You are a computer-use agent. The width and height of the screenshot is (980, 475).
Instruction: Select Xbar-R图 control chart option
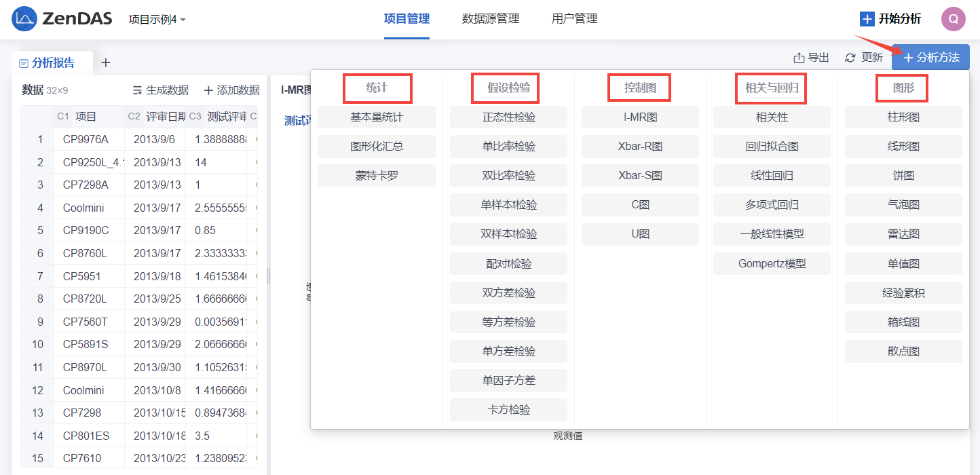pos(640,147)
